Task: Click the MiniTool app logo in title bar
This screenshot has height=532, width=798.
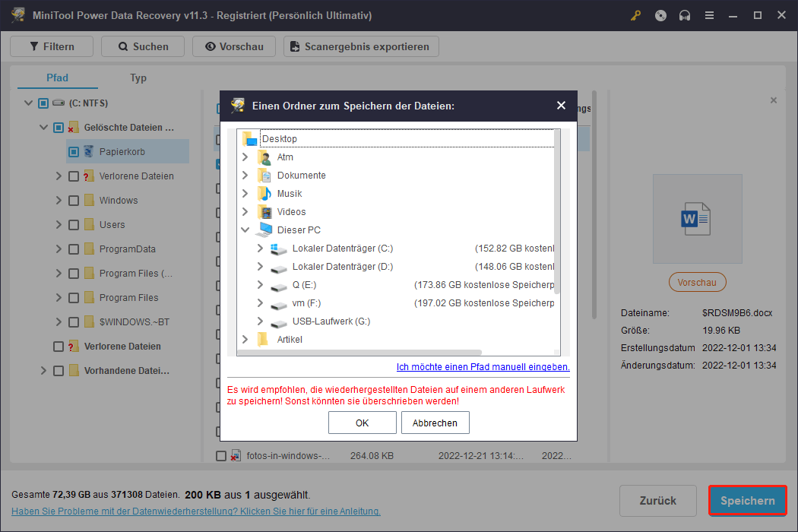Action: click(x=18, y=14)
